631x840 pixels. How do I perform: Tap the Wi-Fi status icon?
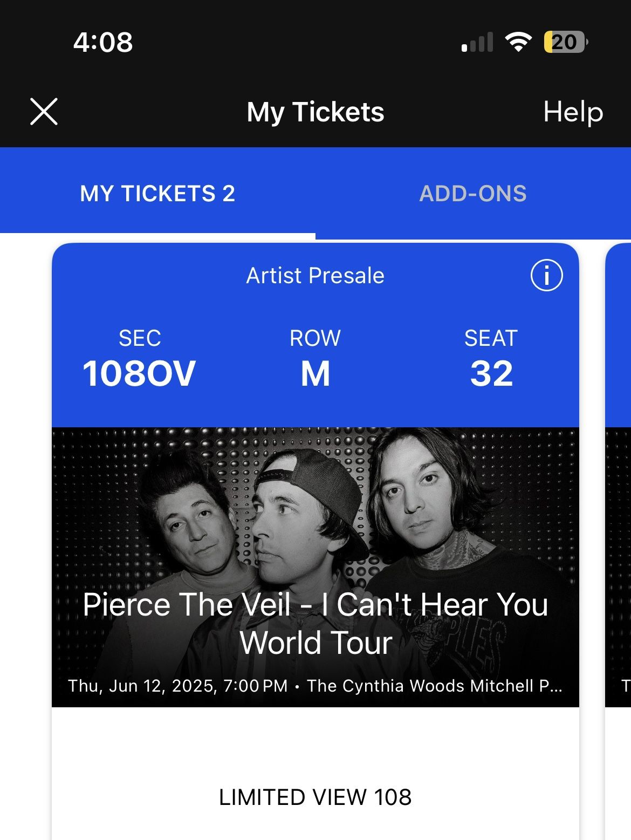coord(518,42)
